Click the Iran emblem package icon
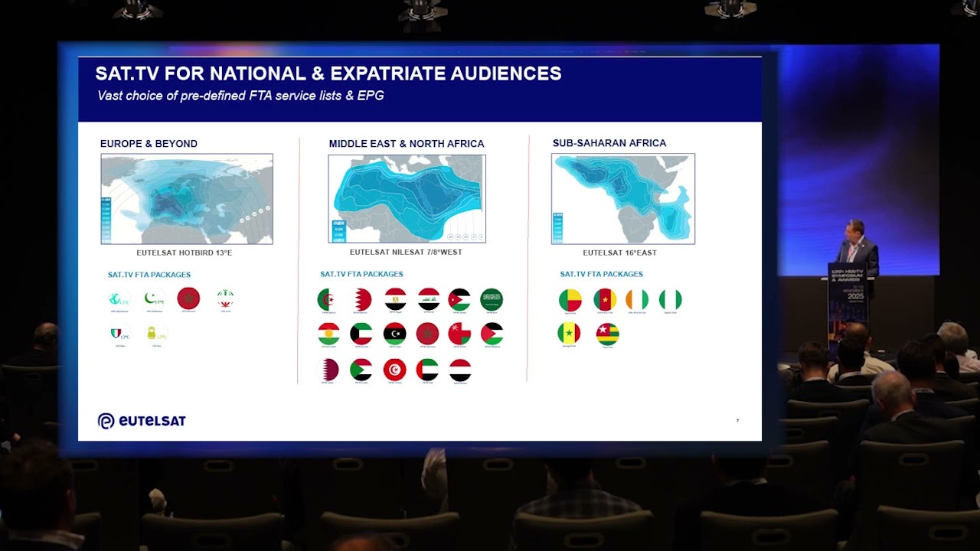 (x=225, y=298)
